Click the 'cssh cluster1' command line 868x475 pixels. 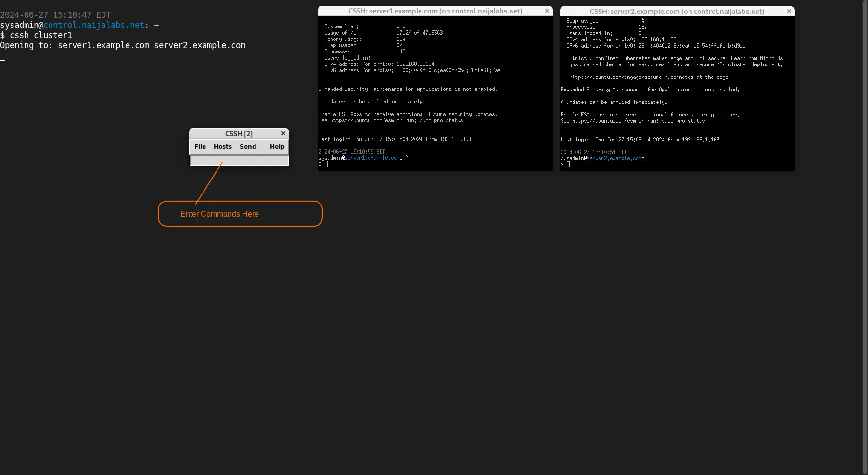(x=36, y=35)
